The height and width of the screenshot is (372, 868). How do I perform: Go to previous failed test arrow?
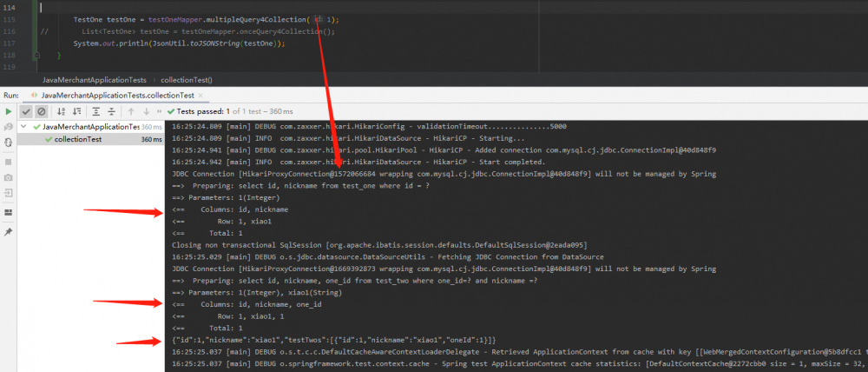pos(131,111)
